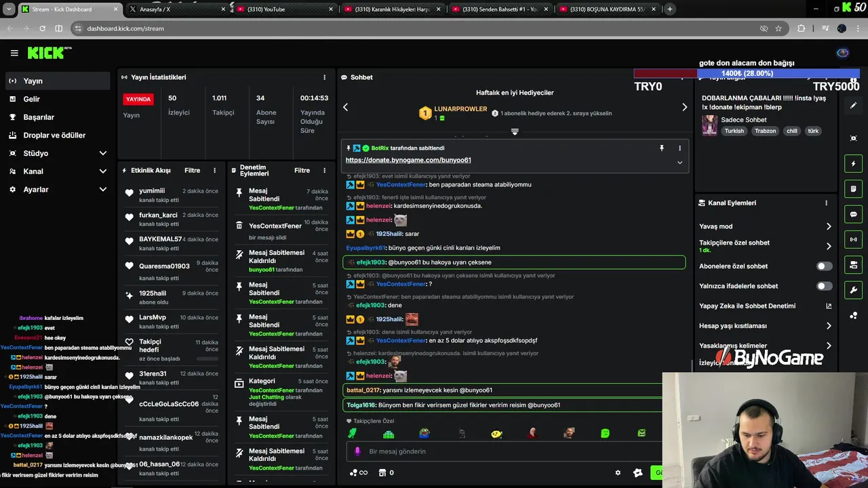This screenshot has width=868, height=488.
Task: Go back in browser history
Action: [x=9, y=28]
